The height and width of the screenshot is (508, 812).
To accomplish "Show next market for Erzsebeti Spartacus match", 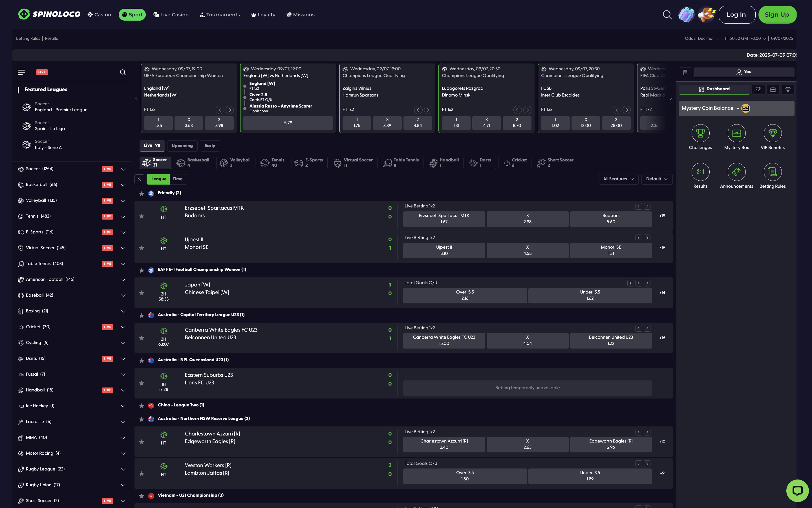I will click(x=647, y=207).
